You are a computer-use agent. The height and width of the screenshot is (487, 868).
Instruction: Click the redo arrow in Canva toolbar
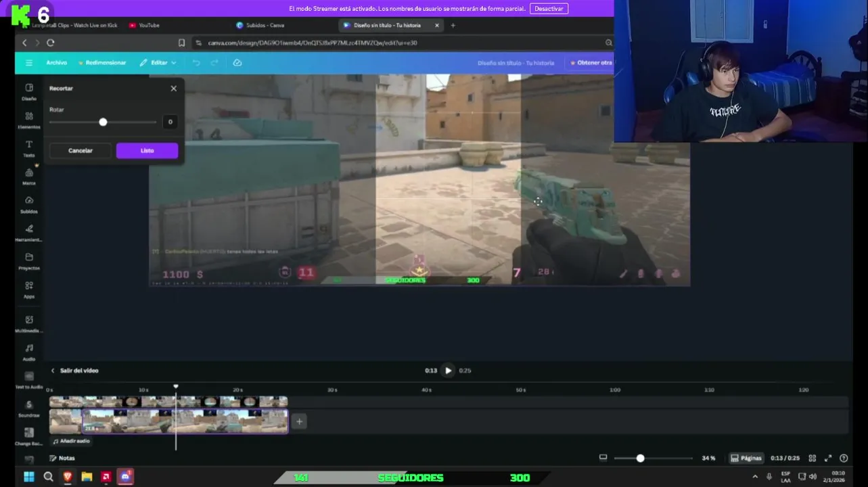[214, 63]
